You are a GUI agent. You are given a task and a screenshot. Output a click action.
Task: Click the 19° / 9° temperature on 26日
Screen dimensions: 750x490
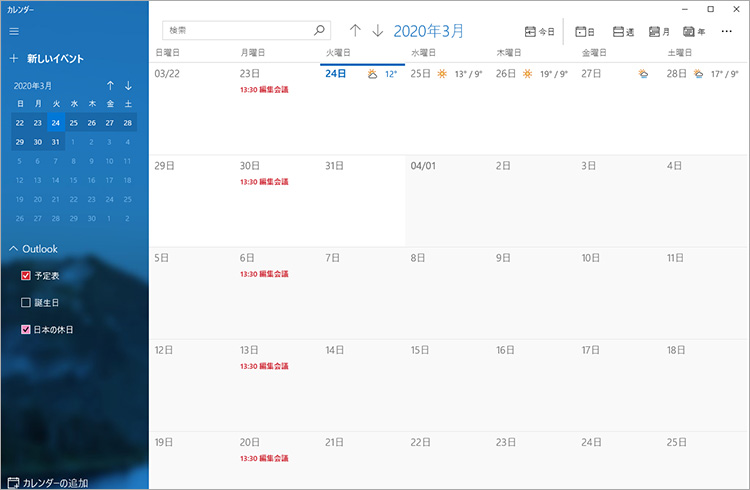coord(554,74)
